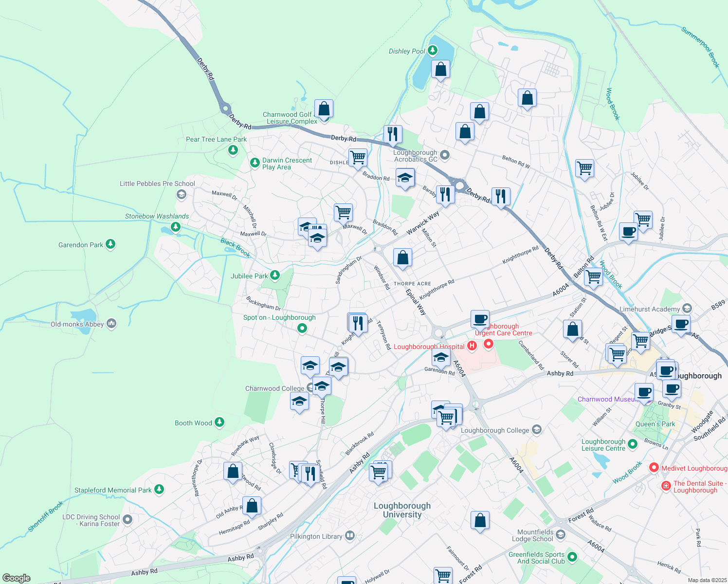Image resolution: width=728 pixels, height=584 pixels.
Task: Open Loughborough Leisure Centre green marker
Action: pos(633,444)
